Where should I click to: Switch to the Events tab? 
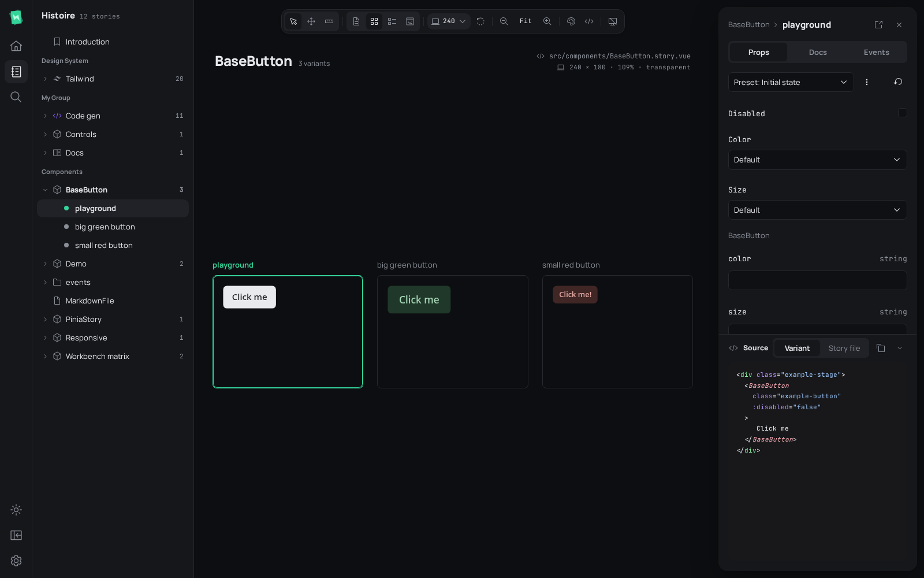pos(876,52)
